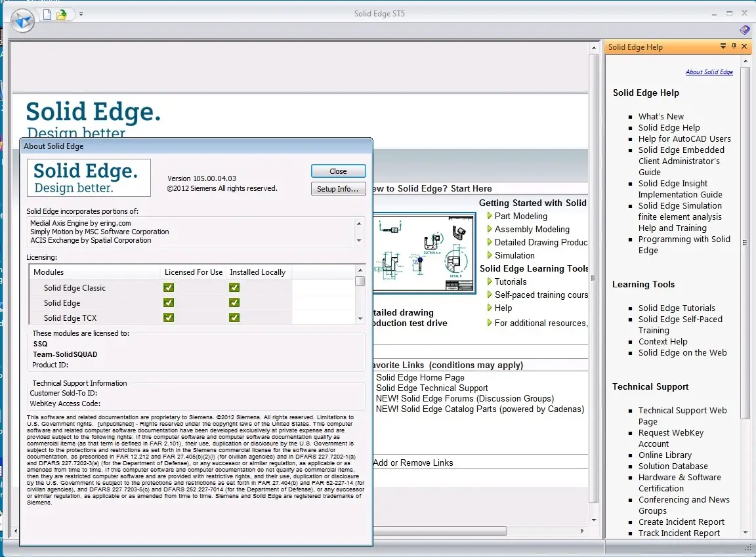Open Track Incident Report link
756x557 pixels.
pos(679,533)
